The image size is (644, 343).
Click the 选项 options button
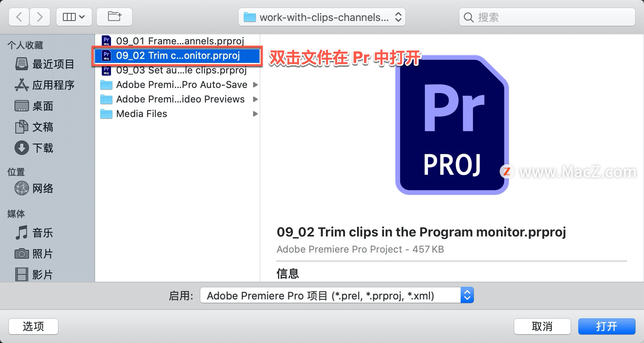[x=33, y=326]
